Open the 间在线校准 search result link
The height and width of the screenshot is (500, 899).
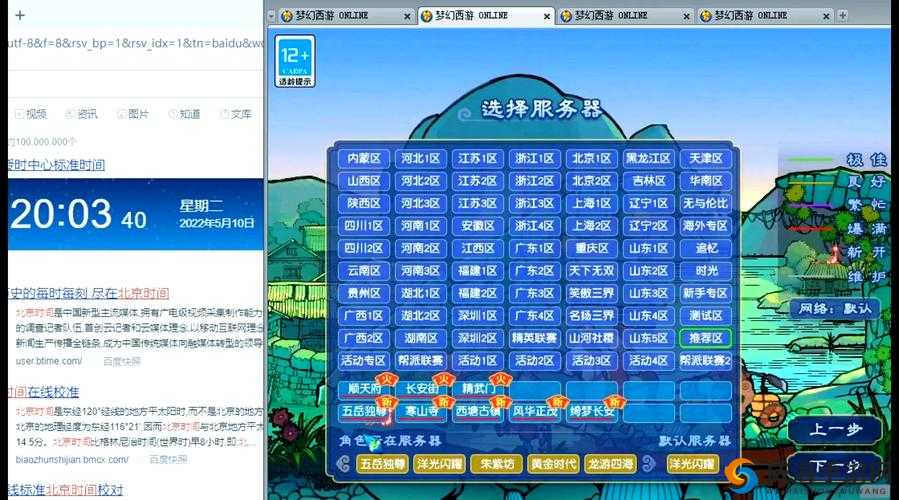click(x=44, y=392)
